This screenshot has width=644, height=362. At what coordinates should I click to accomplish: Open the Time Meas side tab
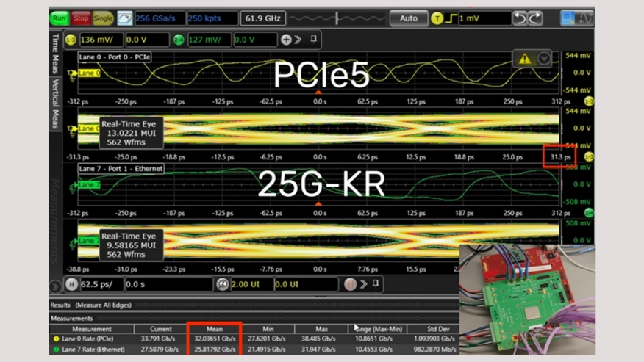click(55, 54)
